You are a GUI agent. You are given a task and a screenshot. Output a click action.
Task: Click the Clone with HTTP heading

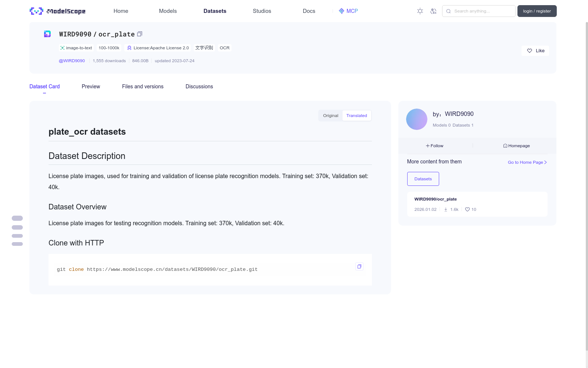tap(76, 243)
